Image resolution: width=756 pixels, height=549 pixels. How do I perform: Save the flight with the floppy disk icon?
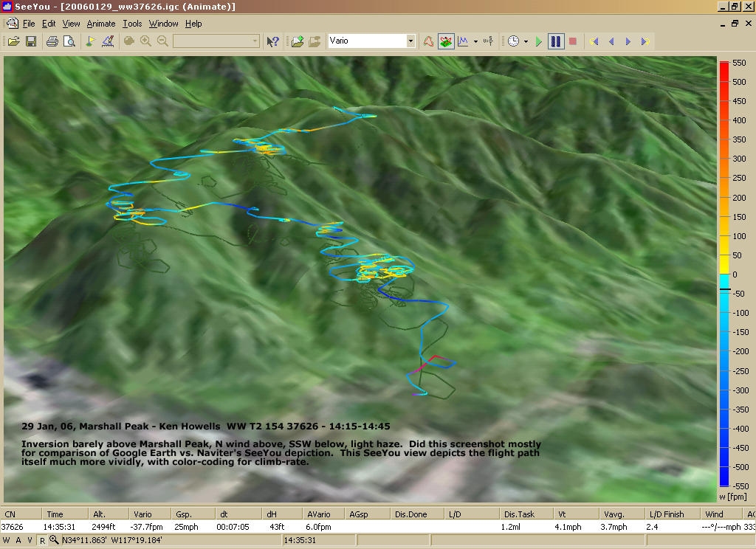tap(31, 41)
